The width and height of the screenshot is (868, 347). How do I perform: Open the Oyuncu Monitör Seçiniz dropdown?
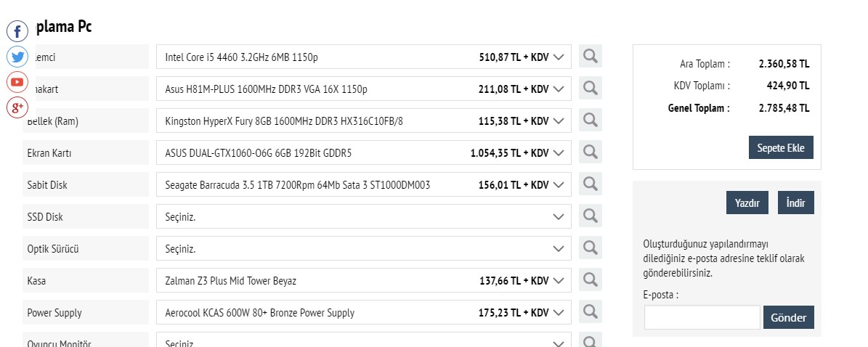[x=364, y=340]
